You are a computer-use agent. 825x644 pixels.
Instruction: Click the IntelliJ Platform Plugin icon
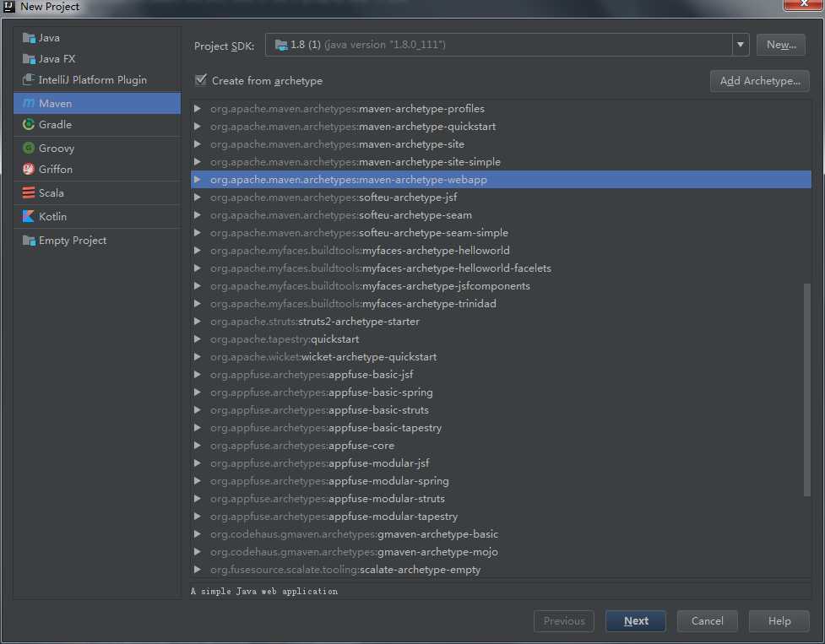click(x=29, y=79)
